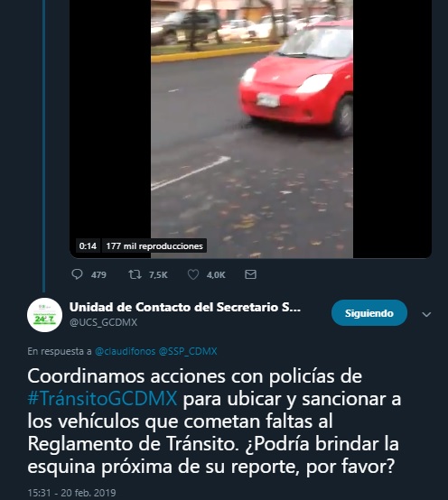Like the tweet with the heart icon
This screenshot has height=500, width=448.
coord(193,274)
